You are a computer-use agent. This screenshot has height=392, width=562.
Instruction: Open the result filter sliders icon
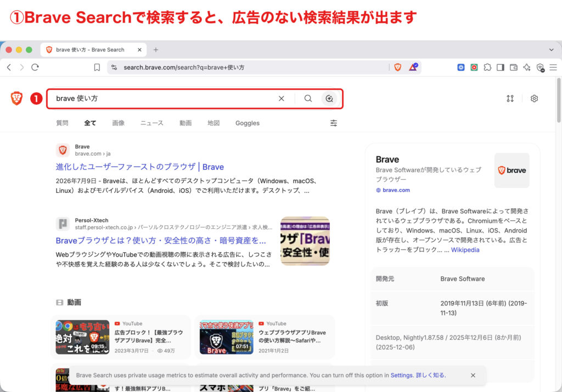tap(333, 123)
